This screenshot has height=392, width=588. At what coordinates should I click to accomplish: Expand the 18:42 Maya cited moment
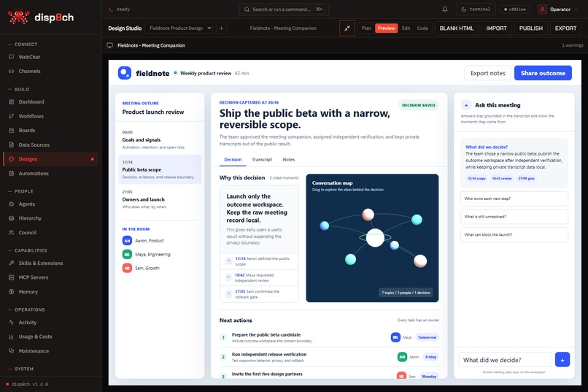(x=259, y=278)
